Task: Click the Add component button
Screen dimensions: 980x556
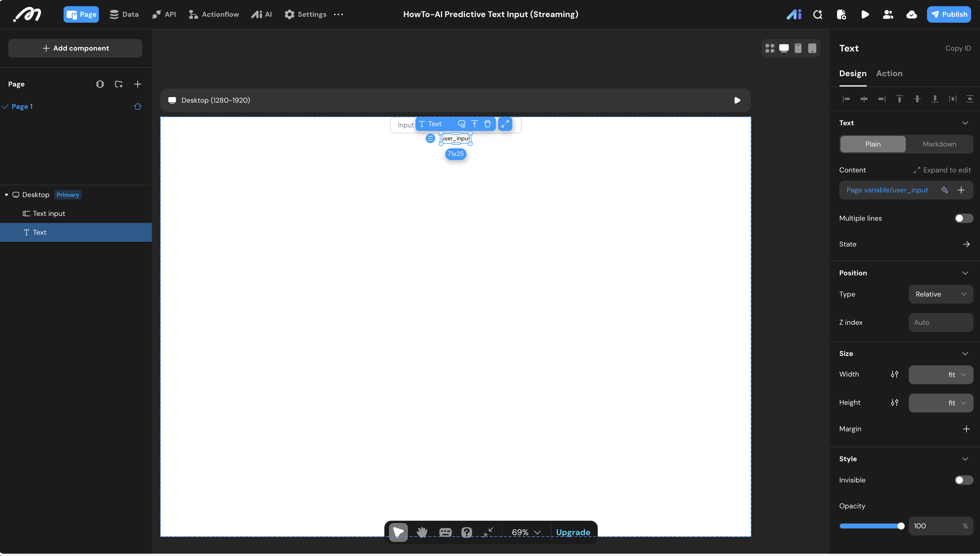Action: click(75, 48)
